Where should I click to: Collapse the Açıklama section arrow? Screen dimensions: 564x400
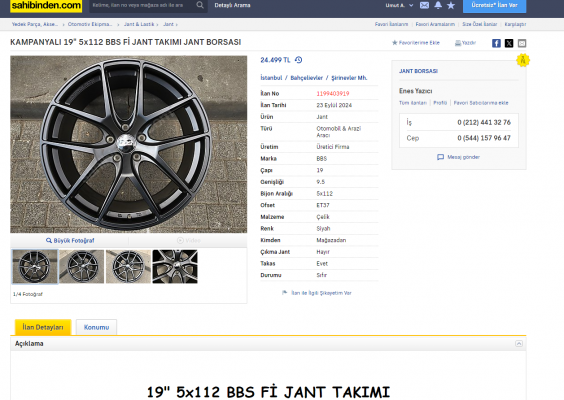pos(519,344)
